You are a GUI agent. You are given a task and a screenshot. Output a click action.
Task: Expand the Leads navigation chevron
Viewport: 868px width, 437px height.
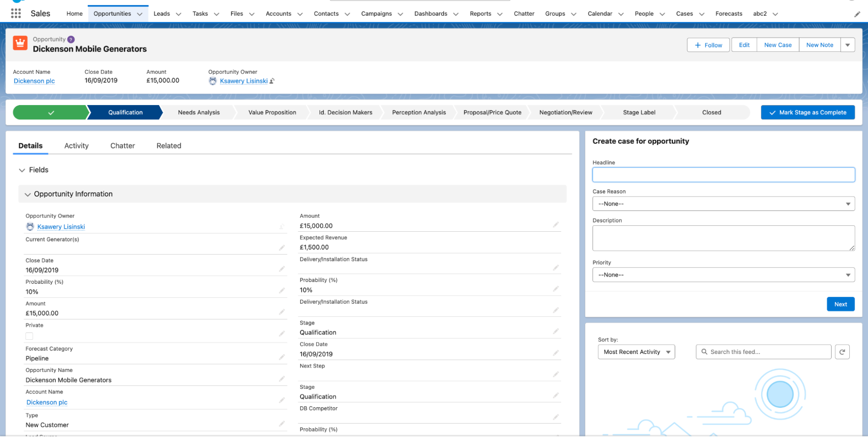pyautogui.click(x=178, y=14)
